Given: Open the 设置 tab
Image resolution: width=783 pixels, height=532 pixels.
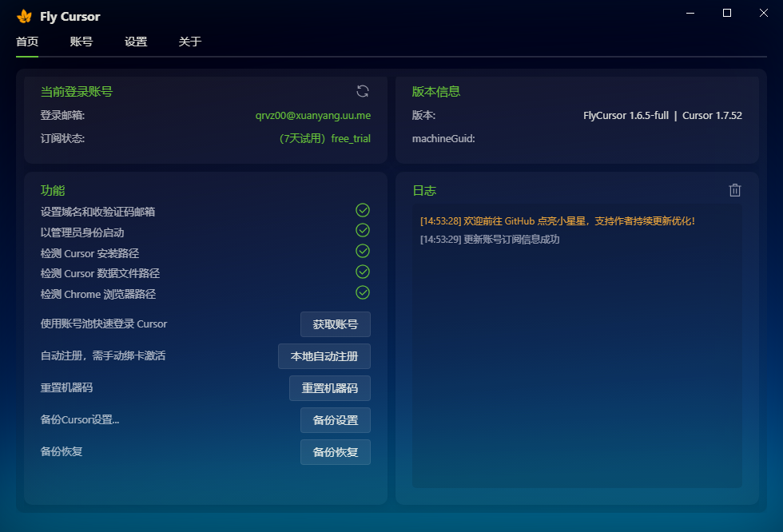Looking at the screenshot, I should pos(135,42).
